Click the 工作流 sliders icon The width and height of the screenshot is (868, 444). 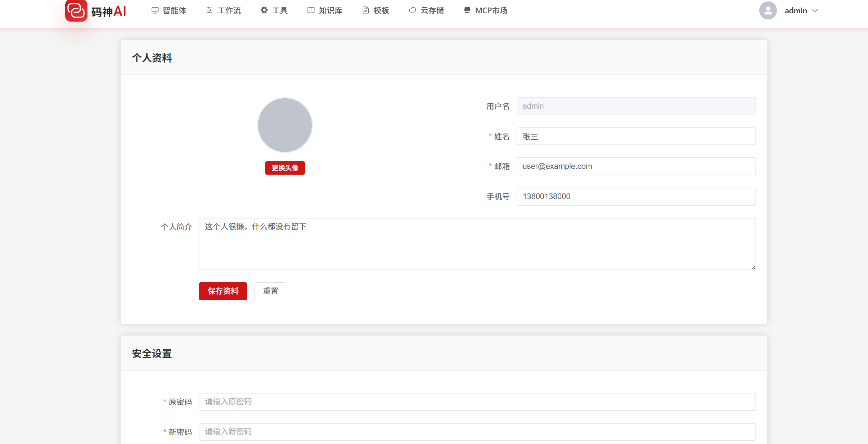[x=210, y=10]
